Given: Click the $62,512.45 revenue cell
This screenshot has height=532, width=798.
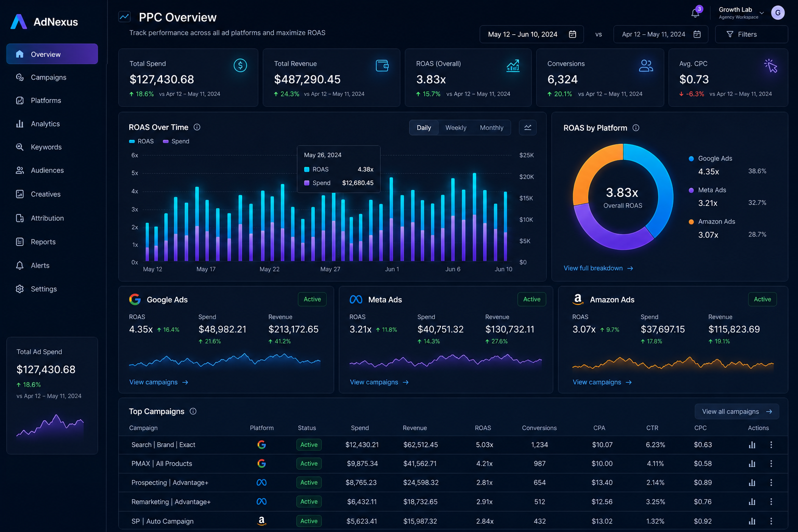Looking at the screenshot, I should click(421, 445).
